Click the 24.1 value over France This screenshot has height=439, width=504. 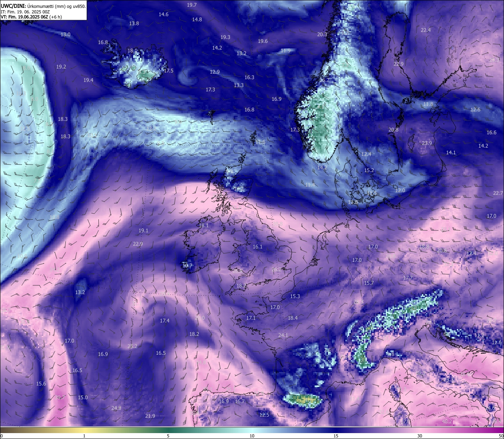pyautogui.click(x=283, y=335)
